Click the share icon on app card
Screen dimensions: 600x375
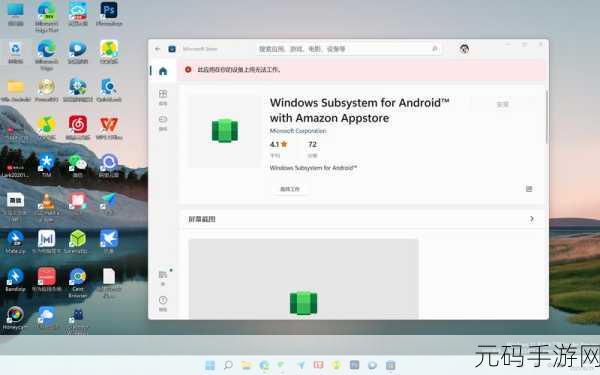pos(529,189)
